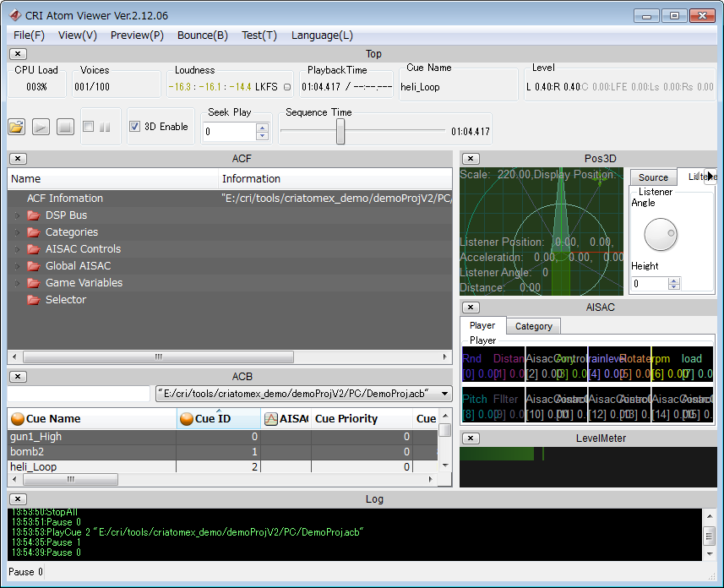724x588 pixels.
Task: Click the Game Variables folder icon
Action: 33,283
